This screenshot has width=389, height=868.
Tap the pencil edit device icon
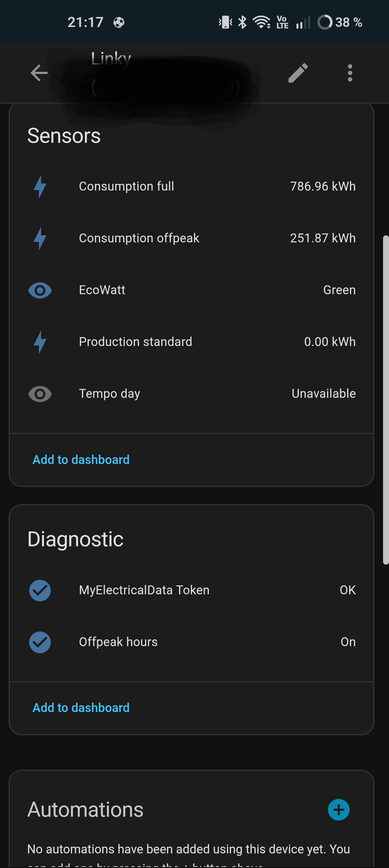[x=298, y=73]
